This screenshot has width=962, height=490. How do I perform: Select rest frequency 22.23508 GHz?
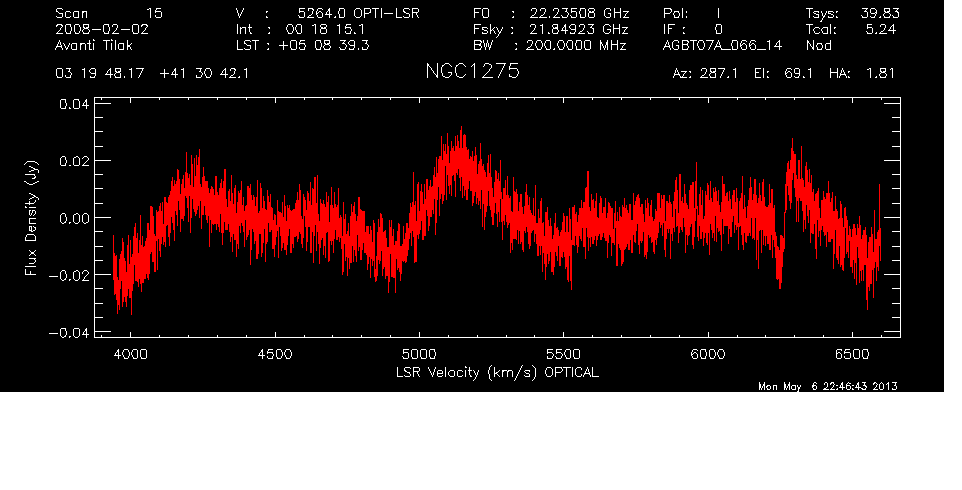click(579, 13)
